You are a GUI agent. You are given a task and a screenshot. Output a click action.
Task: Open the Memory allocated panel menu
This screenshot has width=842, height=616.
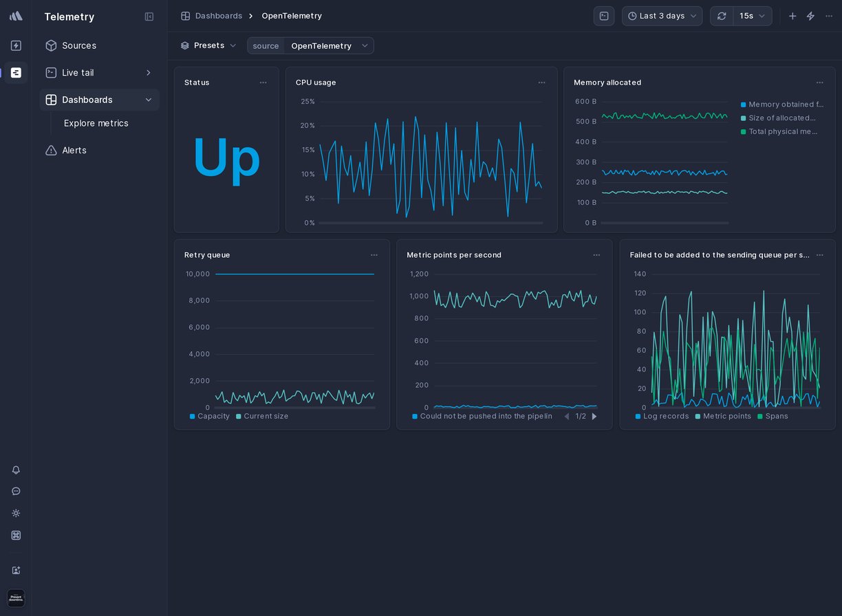[820, 82]
